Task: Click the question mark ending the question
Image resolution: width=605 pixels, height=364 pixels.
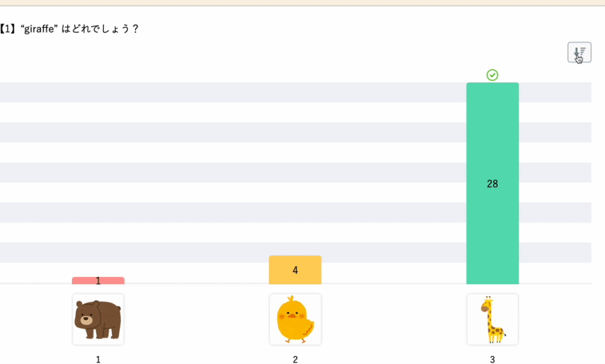Action: 135,29
